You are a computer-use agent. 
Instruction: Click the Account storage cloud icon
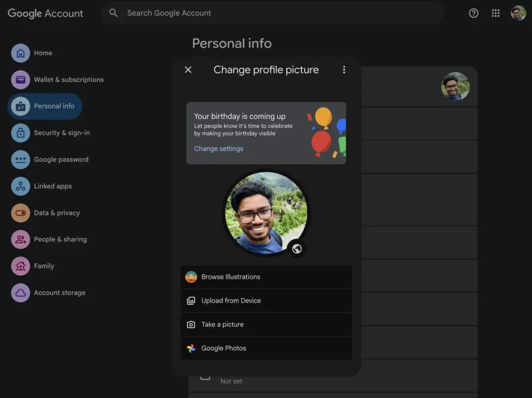(20, 293)
